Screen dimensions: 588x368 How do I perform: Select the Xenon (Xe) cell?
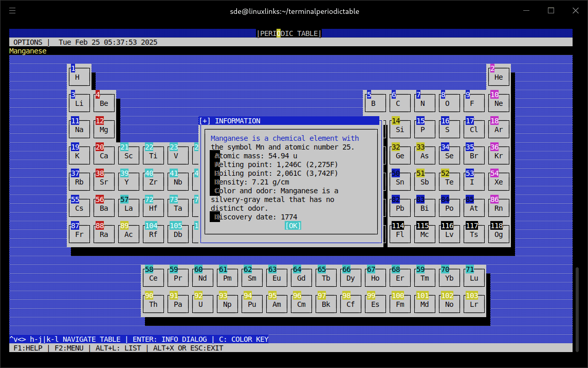pos(499,182)
